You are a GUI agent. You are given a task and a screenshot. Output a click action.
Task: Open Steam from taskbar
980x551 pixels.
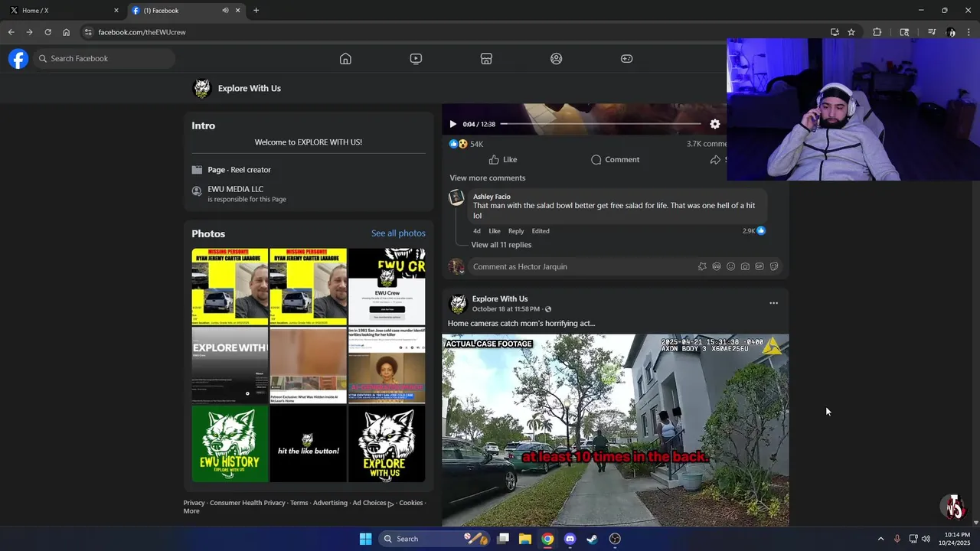pos(592,539)
